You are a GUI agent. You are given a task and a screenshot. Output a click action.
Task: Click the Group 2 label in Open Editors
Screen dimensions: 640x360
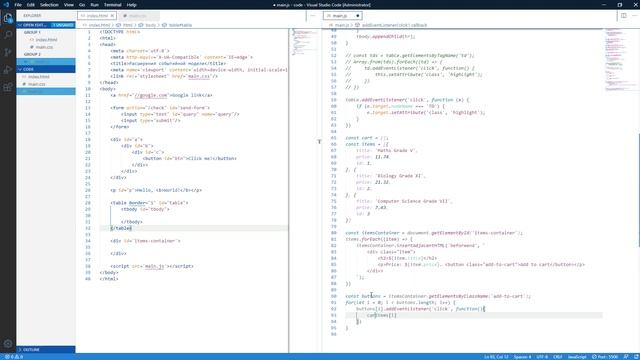pyautogui.click(x=32, y=54)
